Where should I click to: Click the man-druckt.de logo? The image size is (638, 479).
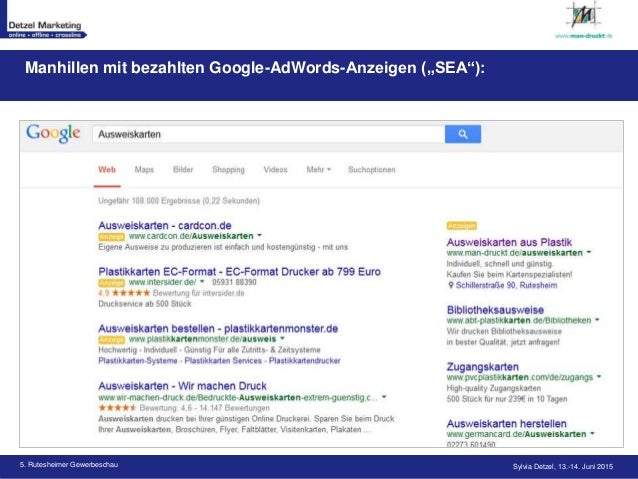(x=584, y=20)
